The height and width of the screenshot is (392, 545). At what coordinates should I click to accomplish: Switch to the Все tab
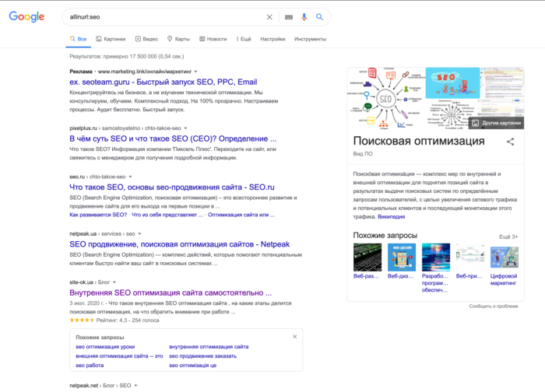click(x=78, y=39)
